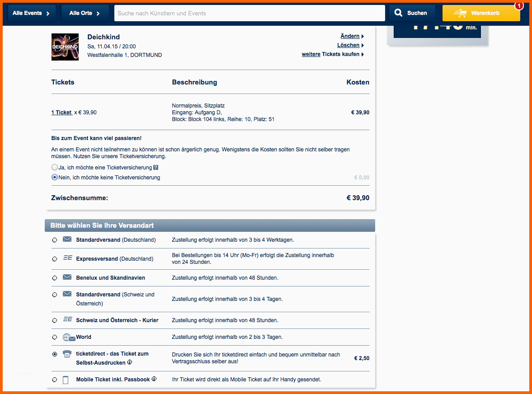Click the artist and event search field

pyautogui.click(x=250, y=13)
